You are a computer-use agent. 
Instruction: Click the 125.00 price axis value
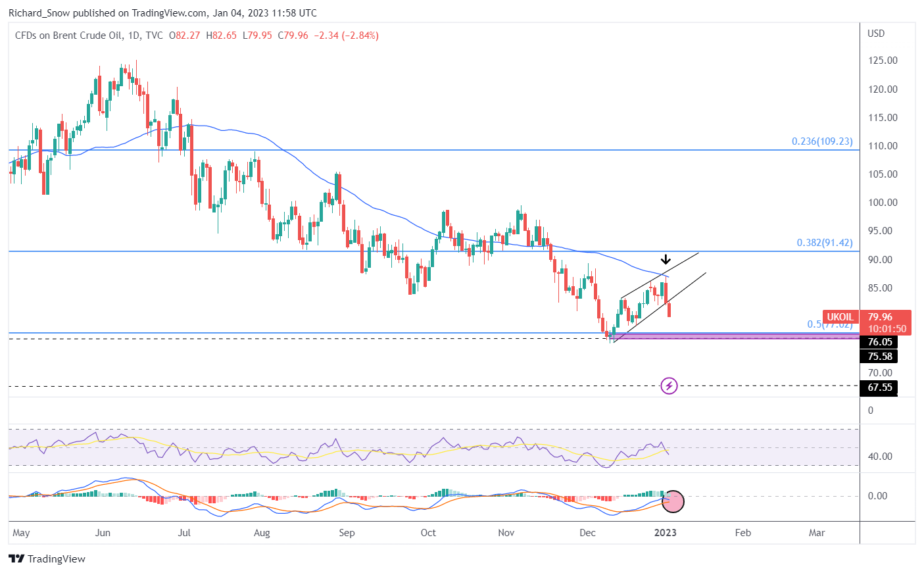pyautogui.click(x=883, y=61)
